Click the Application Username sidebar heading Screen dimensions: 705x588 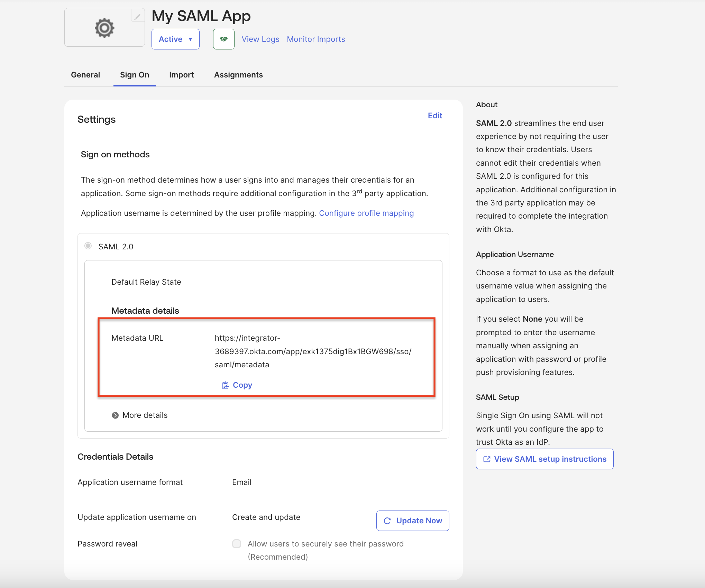tap(515, 254)
